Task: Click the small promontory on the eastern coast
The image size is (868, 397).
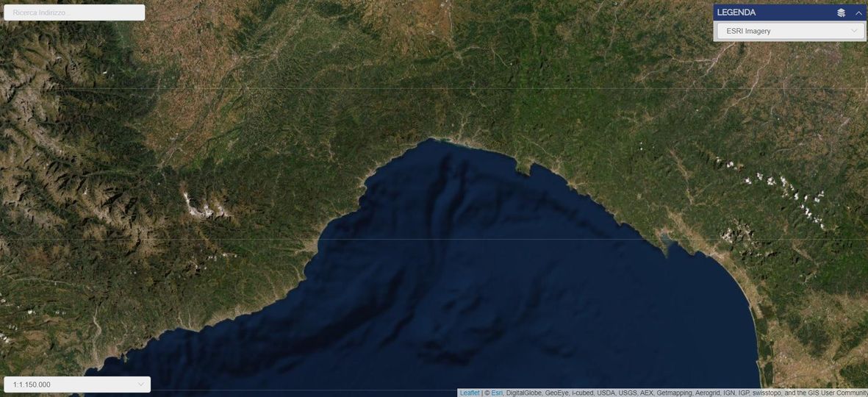Action: coord(526,171)
